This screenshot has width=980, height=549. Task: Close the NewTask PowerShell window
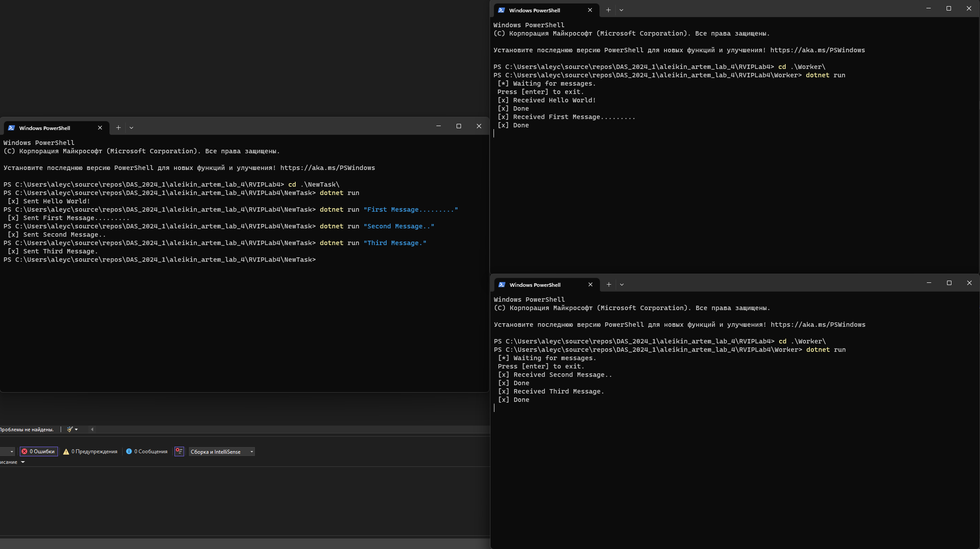(x=479, y=126)
